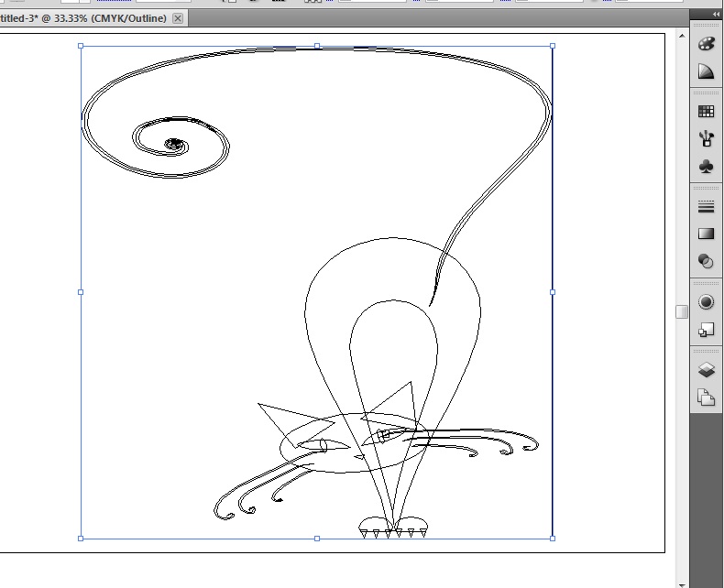Open the Stroke panel
Viewport: 724px width, 588px height.
[706, 207]
